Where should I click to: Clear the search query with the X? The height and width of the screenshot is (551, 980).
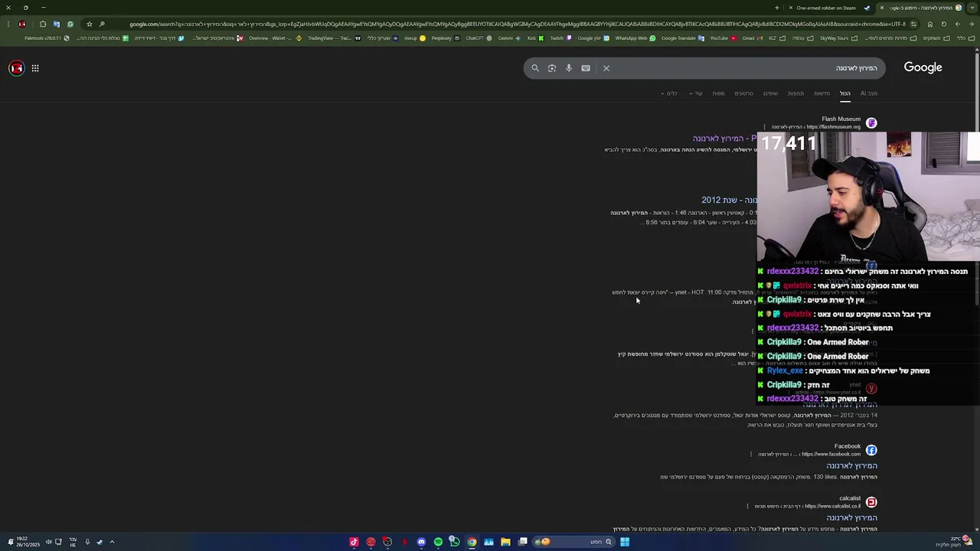(x=606, y=68)
